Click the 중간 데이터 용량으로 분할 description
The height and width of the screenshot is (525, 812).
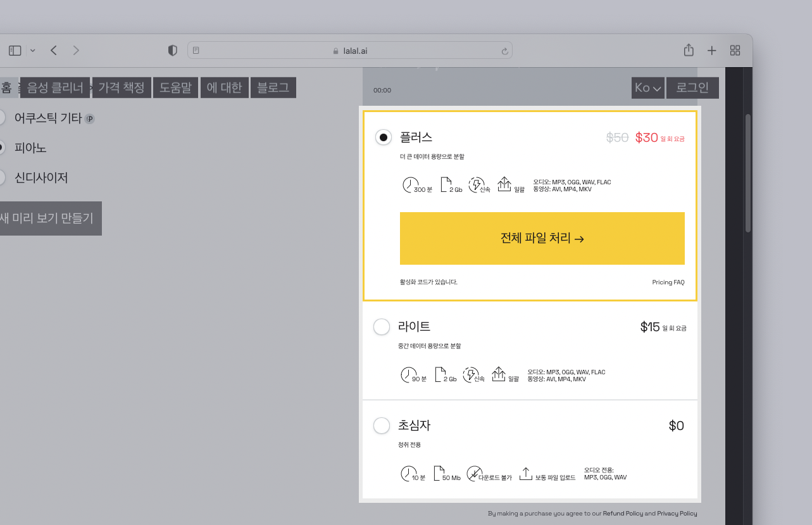(430, 346)
